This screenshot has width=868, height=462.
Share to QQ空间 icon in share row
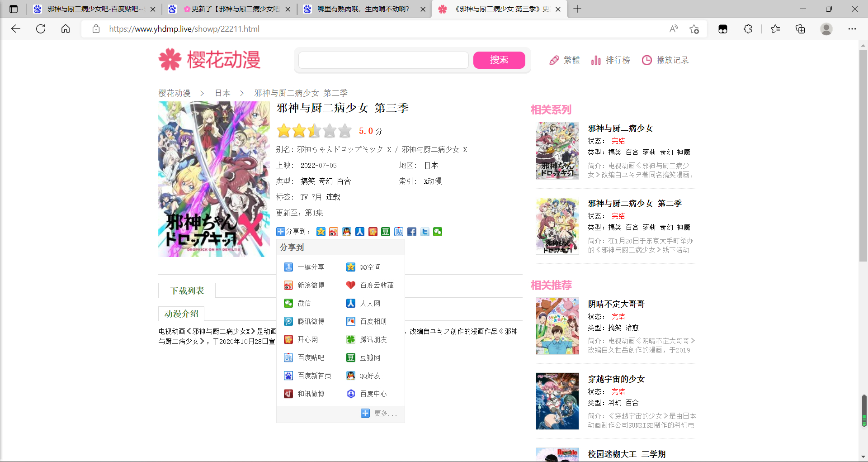(x=321, y=232)
